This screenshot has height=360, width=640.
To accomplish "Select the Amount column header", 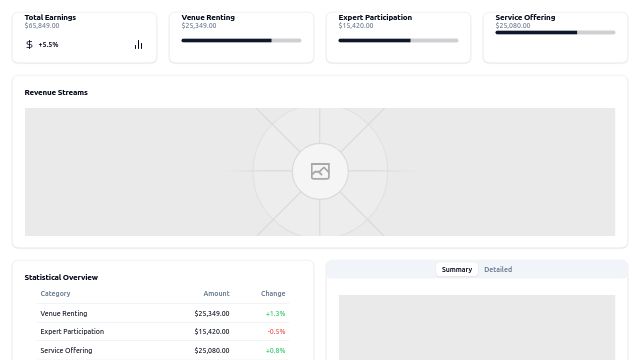I will point(216,293).
